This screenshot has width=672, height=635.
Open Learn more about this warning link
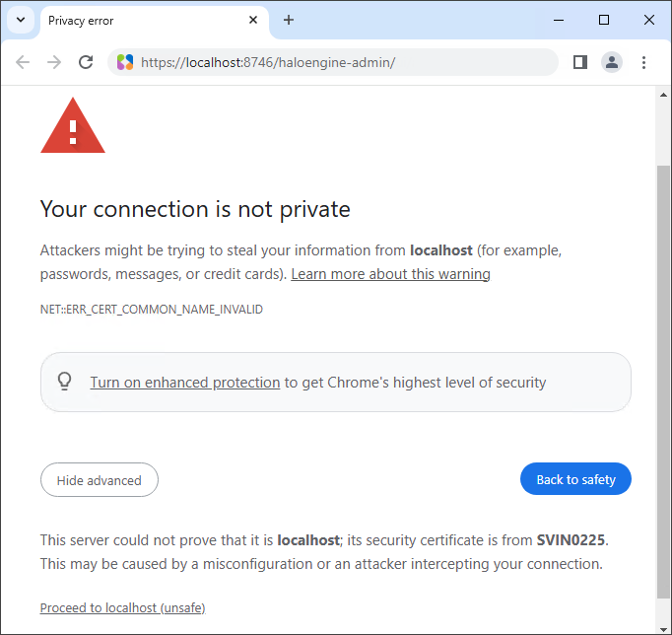coord(390,274)
